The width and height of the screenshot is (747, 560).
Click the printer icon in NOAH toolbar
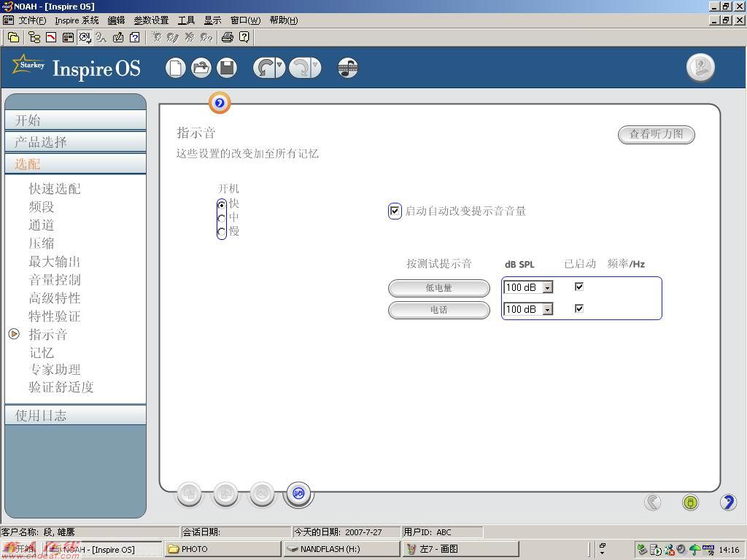click(x=228, y=37)
